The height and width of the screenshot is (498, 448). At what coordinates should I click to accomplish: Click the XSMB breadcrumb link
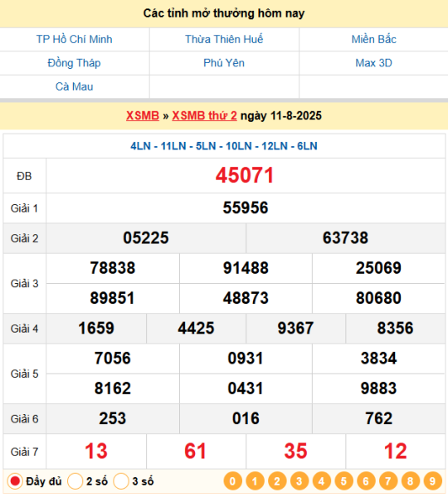coord(143,115)
